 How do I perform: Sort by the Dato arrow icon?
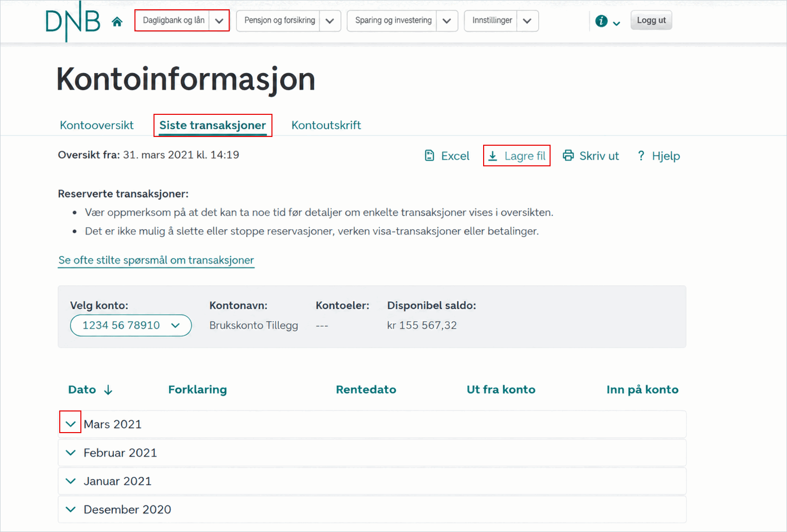coord(108,390)
